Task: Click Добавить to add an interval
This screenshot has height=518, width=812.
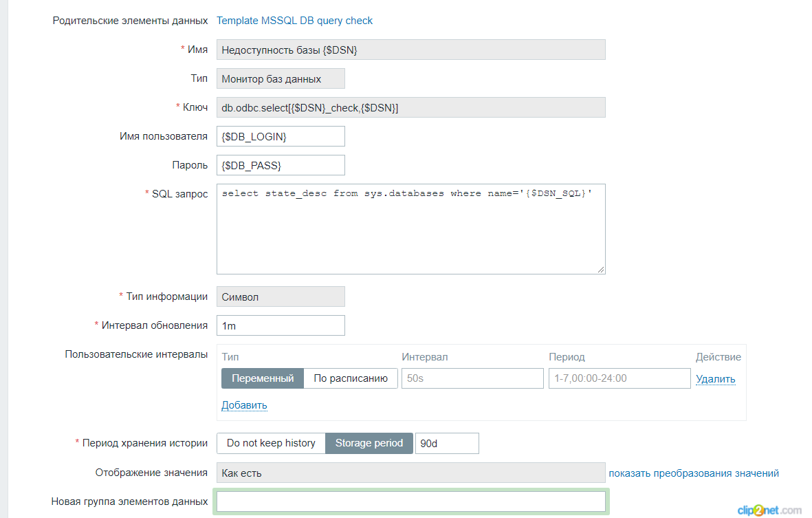Action: (244, 405)
